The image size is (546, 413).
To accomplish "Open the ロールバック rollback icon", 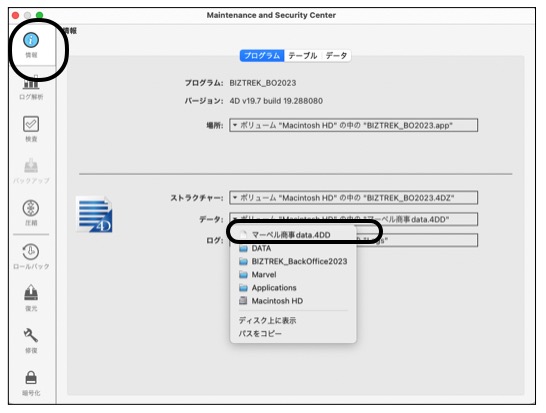I will tap(31, 256).
